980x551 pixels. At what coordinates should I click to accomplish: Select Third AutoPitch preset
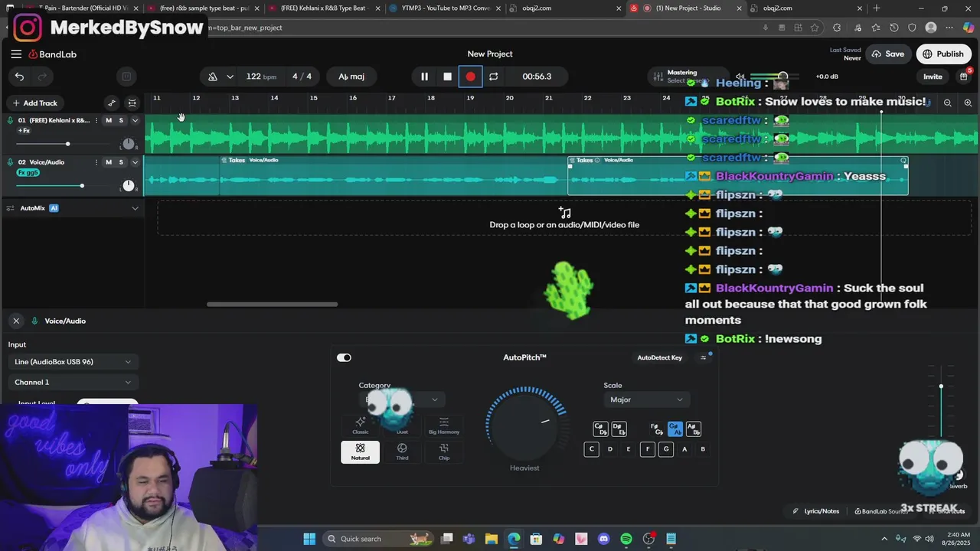[x=402, y=452]
